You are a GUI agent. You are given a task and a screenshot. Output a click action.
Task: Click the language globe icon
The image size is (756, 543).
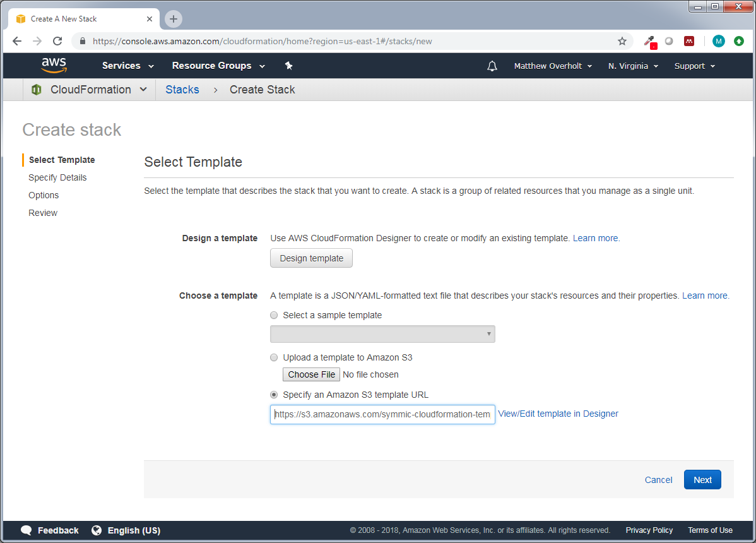click(97, 530)
